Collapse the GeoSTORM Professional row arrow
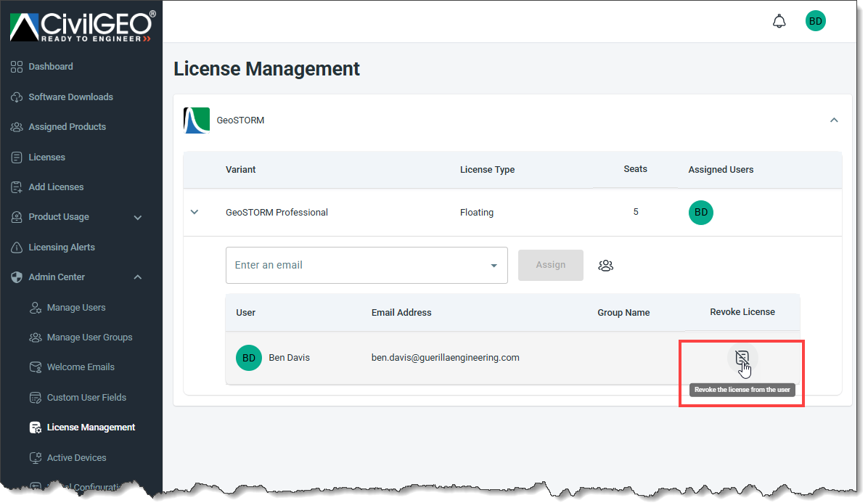Screen dimensions: 868x503 coord(194,212)
